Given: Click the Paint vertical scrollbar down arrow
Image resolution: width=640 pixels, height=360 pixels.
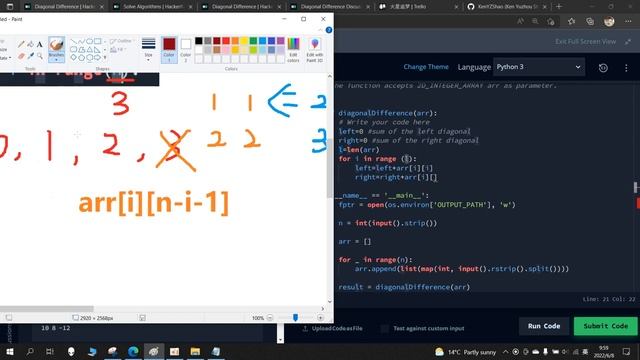Looking at the screenshot, I should [330, 302].
